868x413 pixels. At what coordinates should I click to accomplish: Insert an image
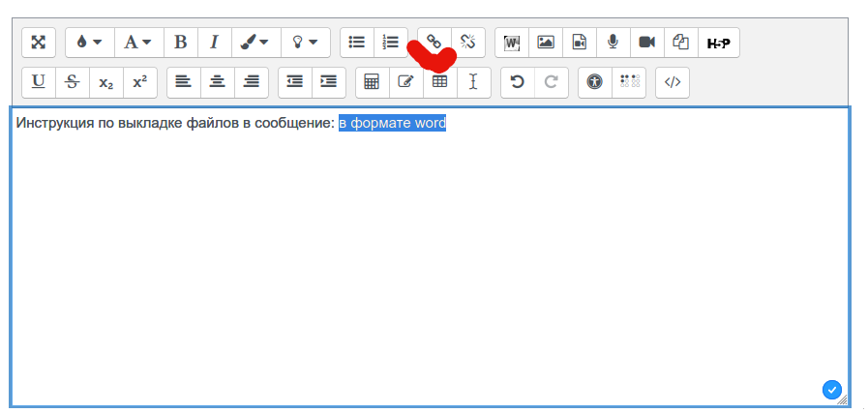pos(546,43)
